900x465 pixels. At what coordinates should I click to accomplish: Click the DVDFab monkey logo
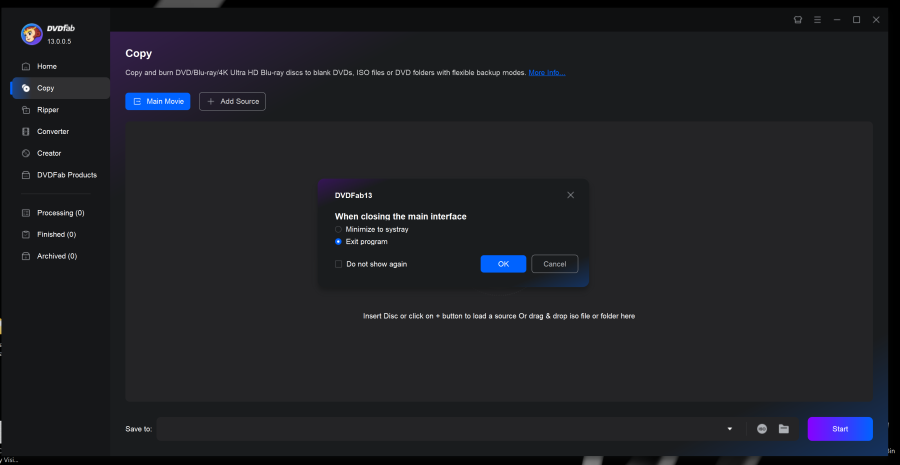click(32, 34)
